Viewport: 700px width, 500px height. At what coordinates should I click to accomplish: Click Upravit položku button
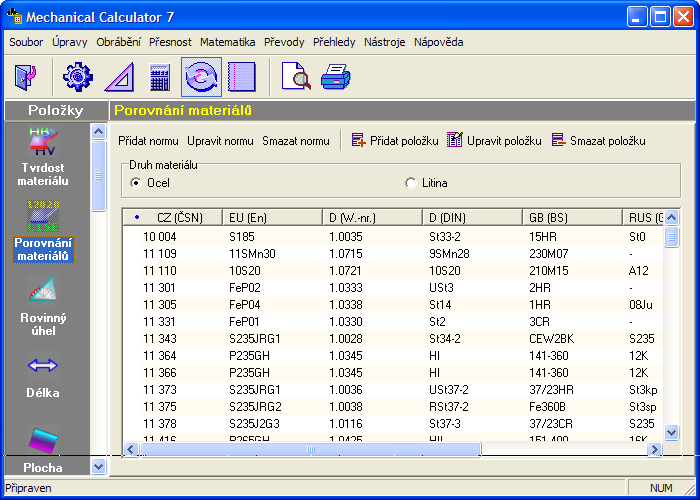tap(494, 141)
